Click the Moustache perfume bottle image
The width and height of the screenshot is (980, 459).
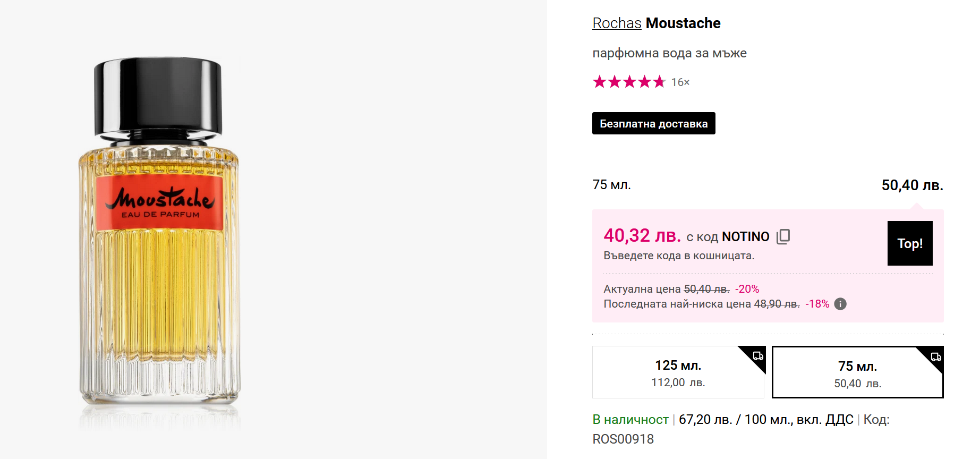(159, 234)
